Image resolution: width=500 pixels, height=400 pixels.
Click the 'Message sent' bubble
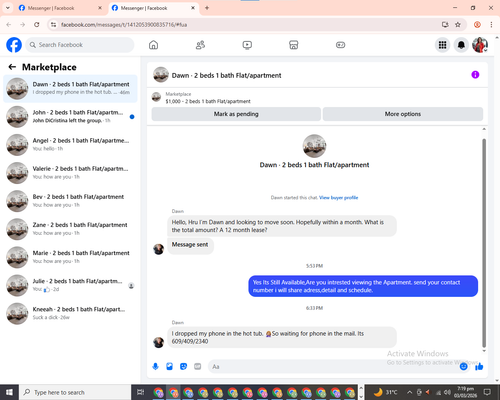pyautogui.click(x=190, y=246)
